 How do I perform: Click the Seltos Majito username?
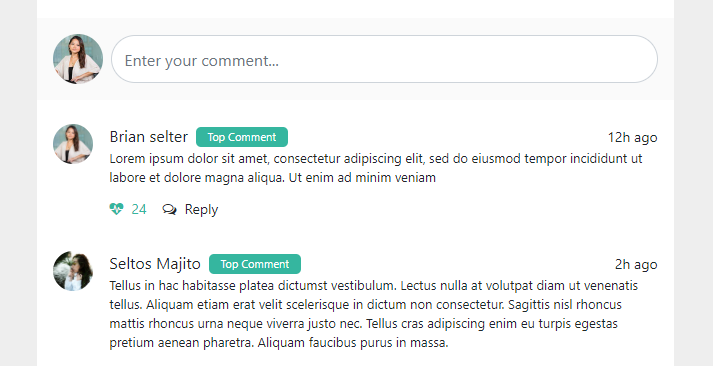tap(155, 264)
